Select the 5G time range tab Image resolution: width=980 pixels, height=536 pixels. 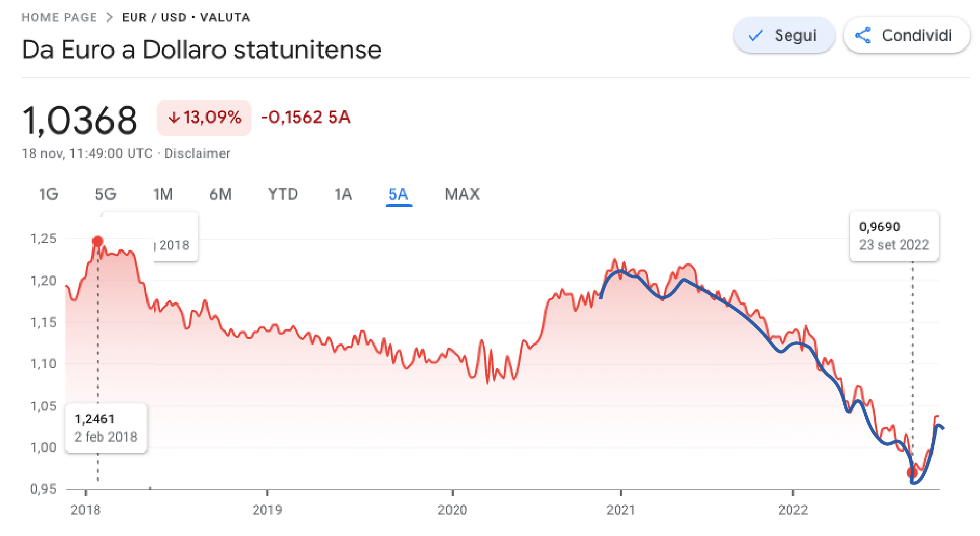(106, 194)
